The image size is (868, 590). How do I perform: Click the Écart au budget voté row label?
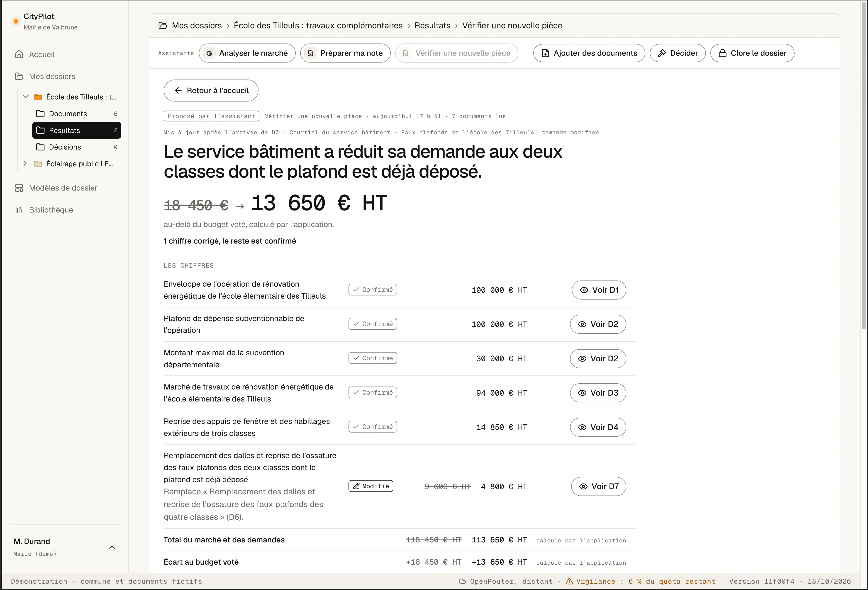point(201,562)
